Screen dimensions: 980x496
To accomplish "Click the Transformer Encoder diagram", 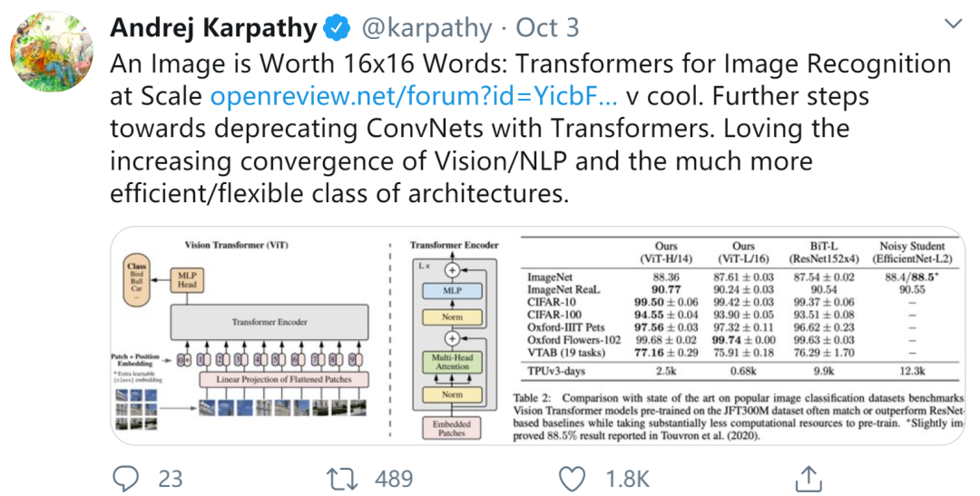I will (x=453, y=340).
